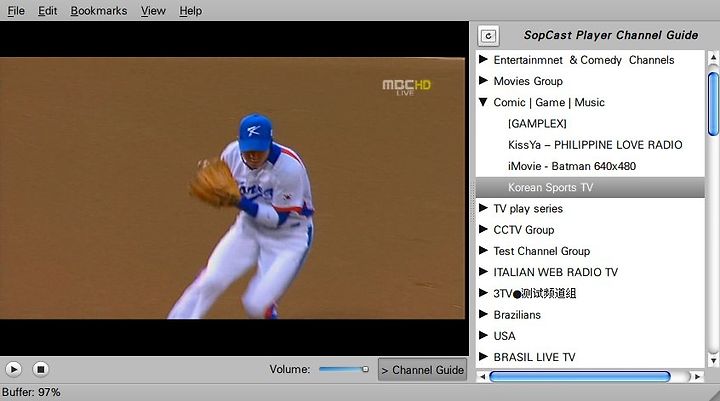This screenshot has height=401, width=720.
Task: Click the Test Channel Group label
Action: (x=542, y=251)
